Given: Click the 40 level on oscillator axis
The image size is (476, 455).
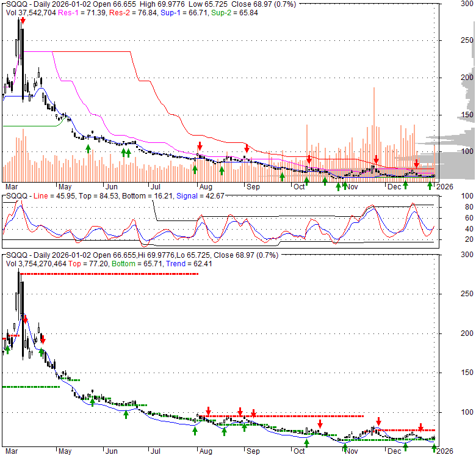Looking at the screenshot, I should [469, 229].
